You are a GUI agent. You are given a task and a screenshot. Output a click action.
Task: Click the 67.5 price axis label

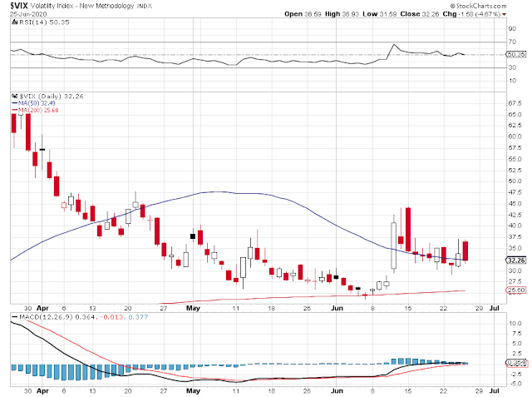[515, 103]
